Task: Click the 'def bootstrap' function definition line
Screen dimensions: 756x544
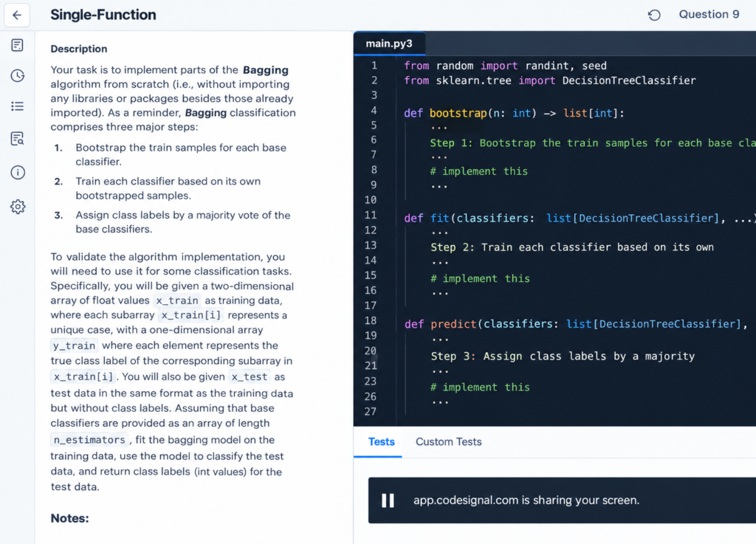Action: point(514,113)
